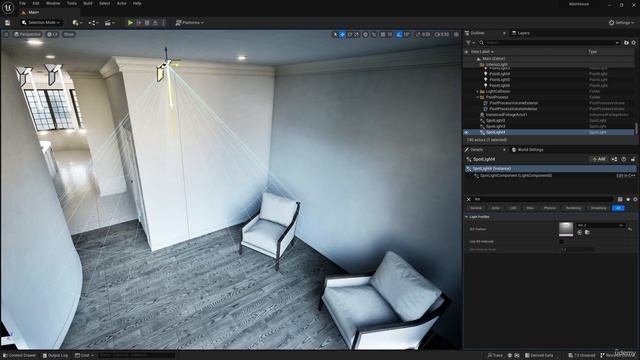Open the Window menu

click(x=53, y=3)
